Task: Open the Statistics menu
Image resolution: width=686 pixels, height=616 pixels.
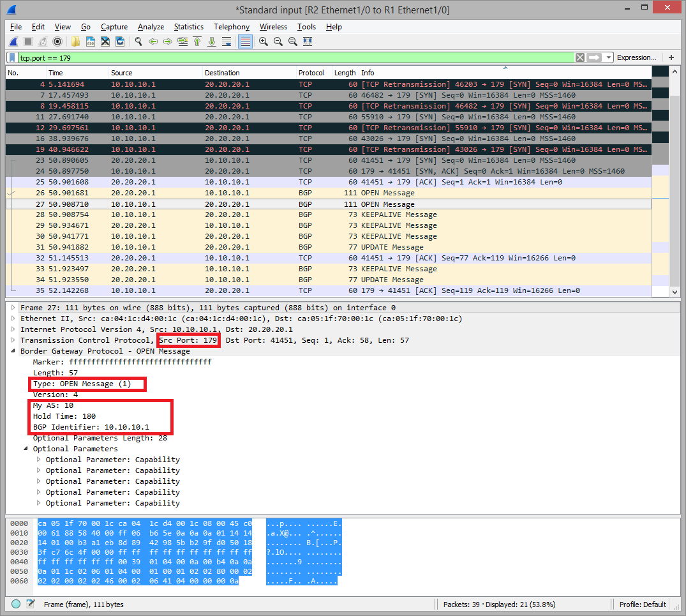Action: click(x=188, y=27)
